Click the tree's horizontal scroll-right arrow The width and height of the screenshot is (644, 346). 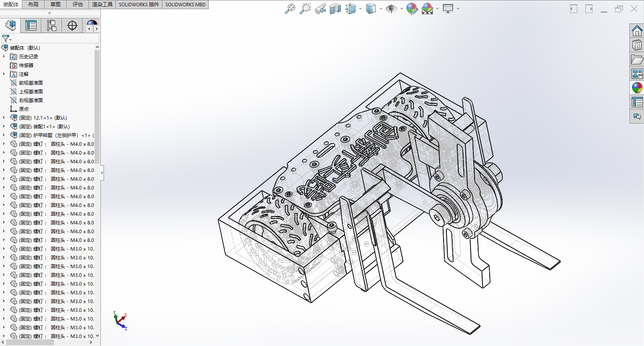click(x=91, y=342)
